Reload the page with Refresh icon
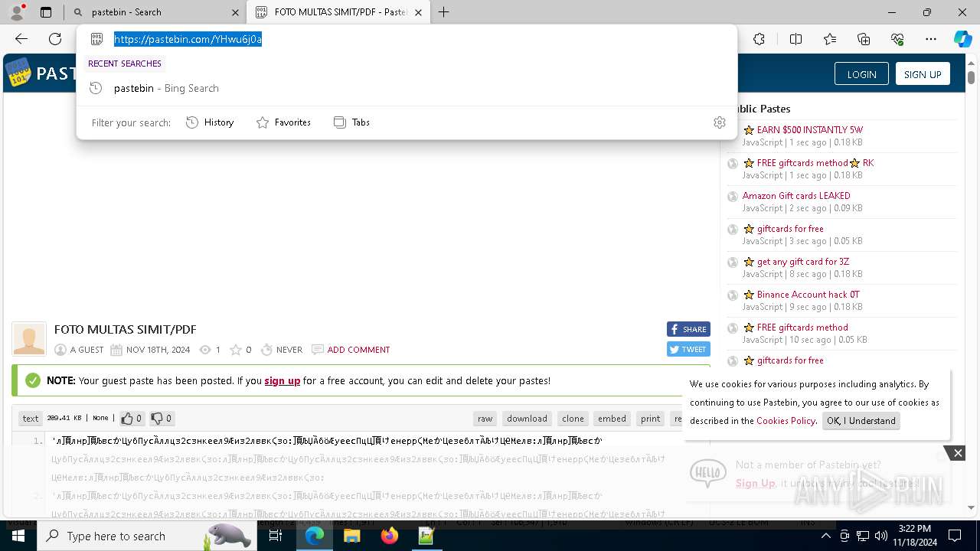The height and width of the screenshot is (551, 980). (55, 39)
